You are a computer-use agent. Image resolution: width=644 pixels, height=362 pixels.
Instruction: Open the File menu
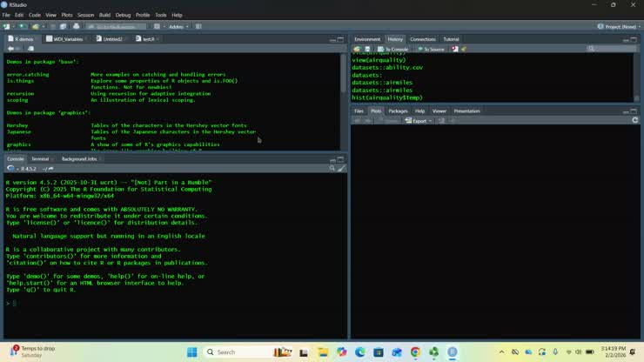6,15
